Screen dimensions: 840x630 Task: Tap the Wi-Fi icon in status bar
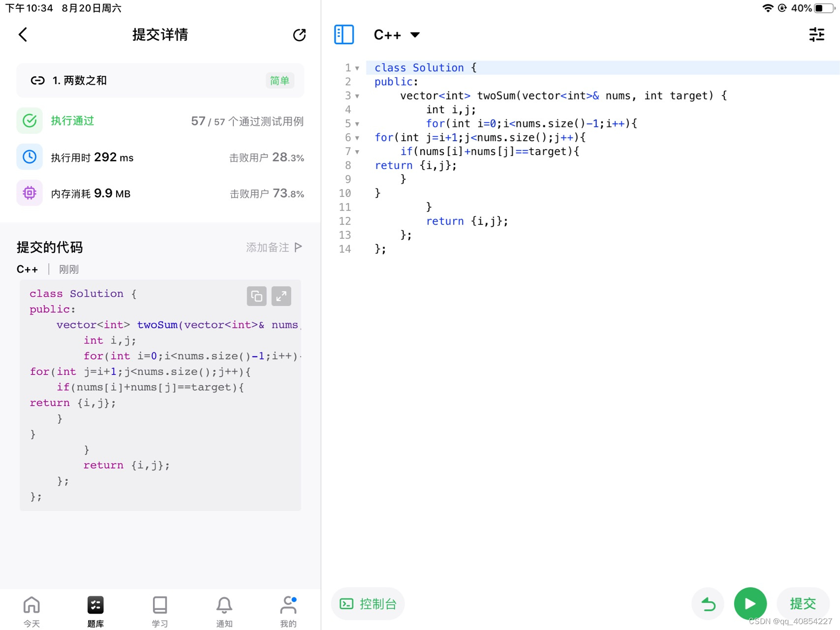coord(768,8)
